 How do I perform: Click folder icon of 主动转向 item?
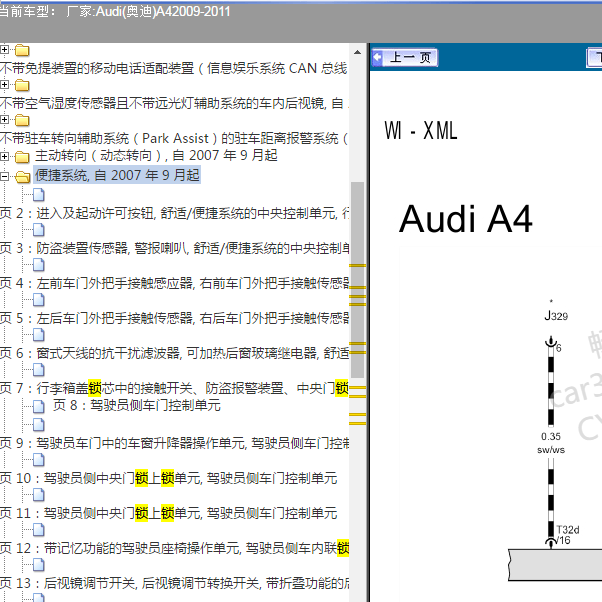click(22, 157)
